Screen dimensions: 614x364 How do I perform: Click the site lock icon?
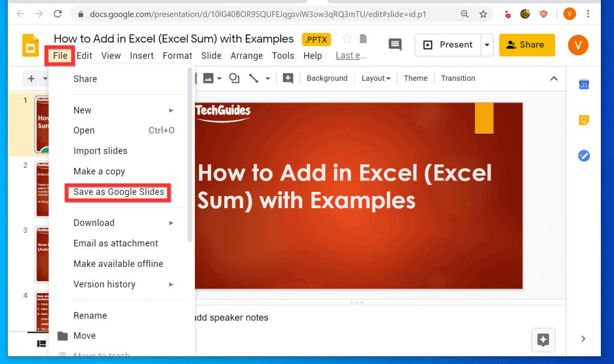pyautogui.click(x=81, y=14)
